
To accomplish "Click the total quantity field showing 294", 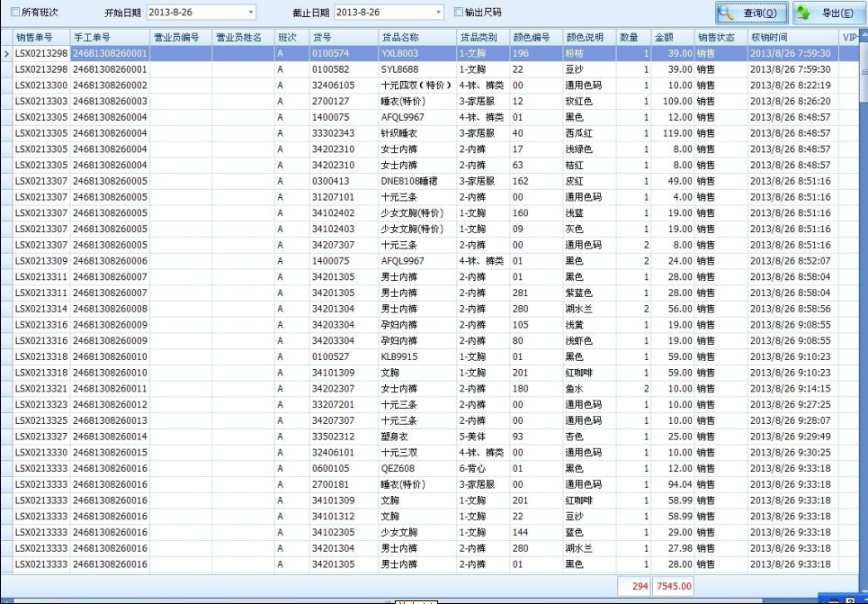I will [635, 586].
